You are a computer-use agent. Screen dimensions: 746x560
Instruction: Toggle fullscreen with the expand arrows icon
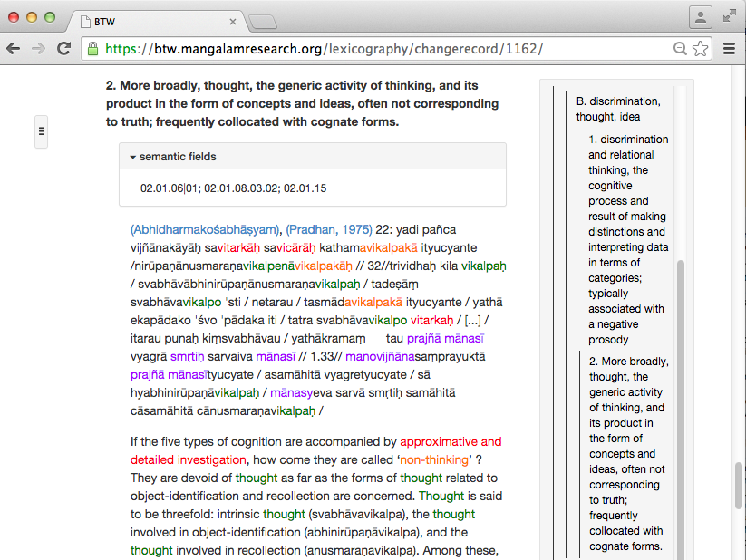click(x=729, y=16)
